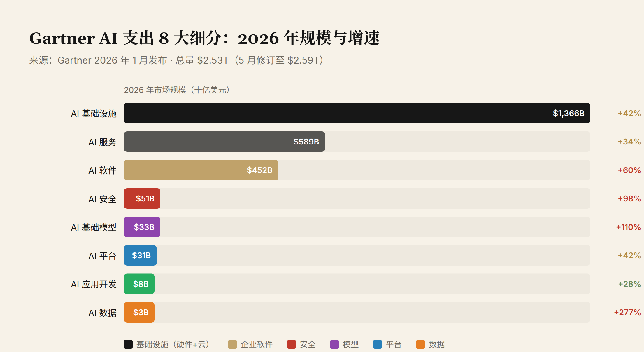Click the +60% growth value for AI 软件
Image resolution: width=644 pixels, height=352 pixels.
pos(629,170)
